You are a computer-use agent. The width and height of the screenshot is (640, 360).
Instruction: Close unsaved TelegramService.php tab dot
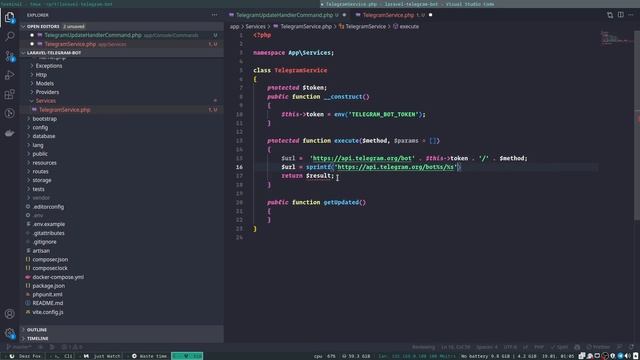(x=430, y=15)
